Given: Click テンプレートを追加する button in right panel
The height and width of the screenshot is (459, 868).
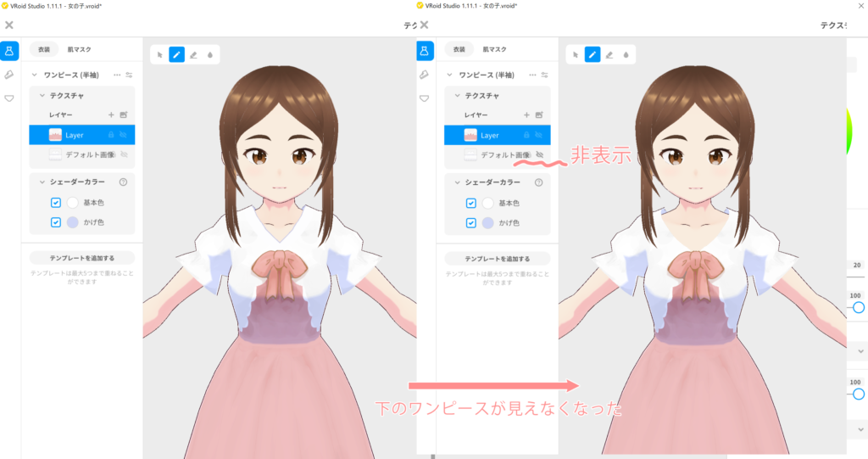Looking at the screenshot, I should coord(497,258).
